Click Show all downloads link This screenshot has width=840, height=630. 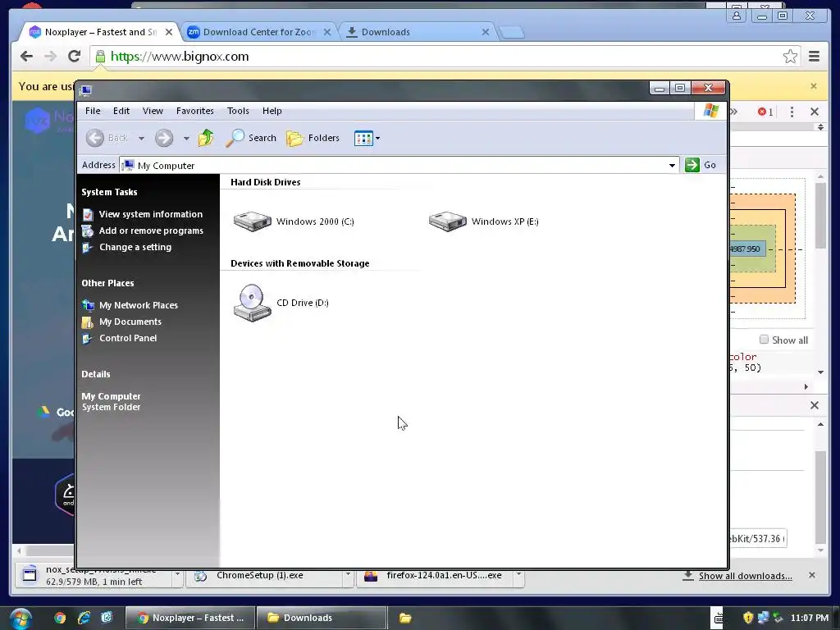coord(745,576)
